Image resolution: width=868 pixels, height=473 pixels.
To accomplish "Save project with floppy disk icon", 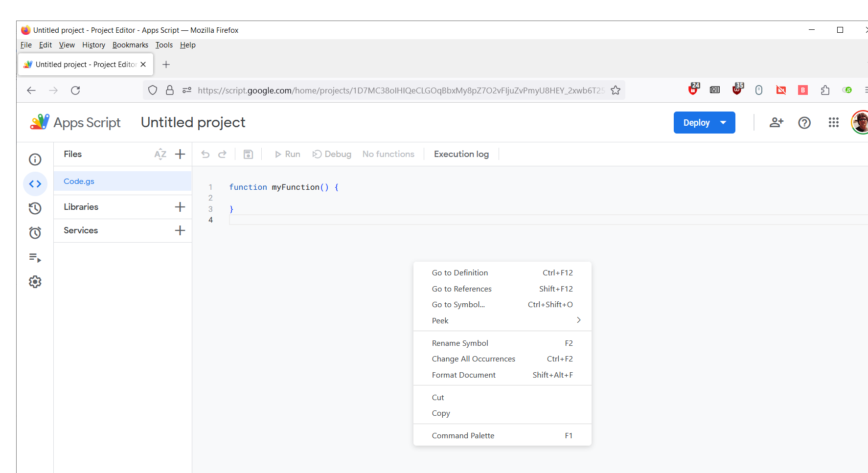I will pyautogui.click(x=249, y=154).
